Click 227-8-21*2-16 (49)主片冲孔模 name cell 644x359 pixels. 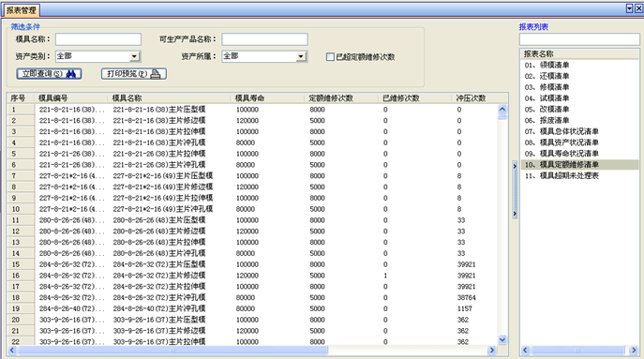point(163,209)
